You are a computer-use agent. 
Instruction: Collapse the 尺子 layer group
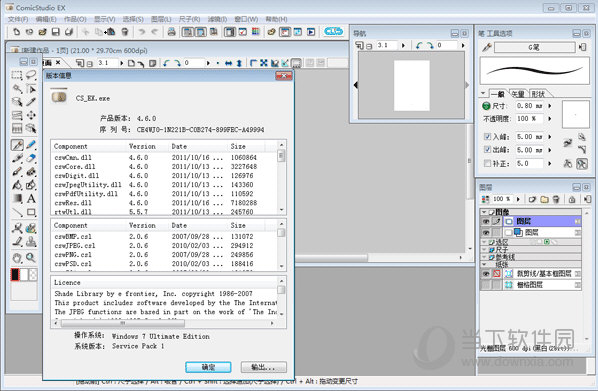484,249
